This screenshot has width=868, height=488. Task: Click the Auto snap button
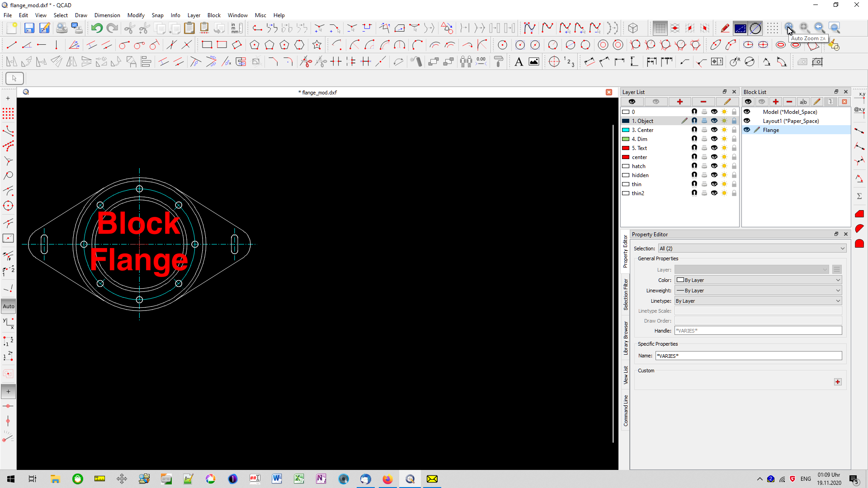9,306
